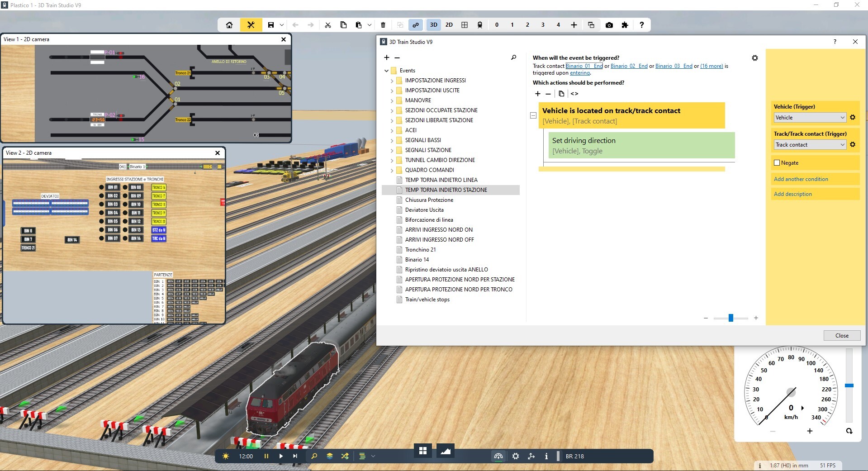Open the Vehicle (Trigger) dropdown

point(809,118)
